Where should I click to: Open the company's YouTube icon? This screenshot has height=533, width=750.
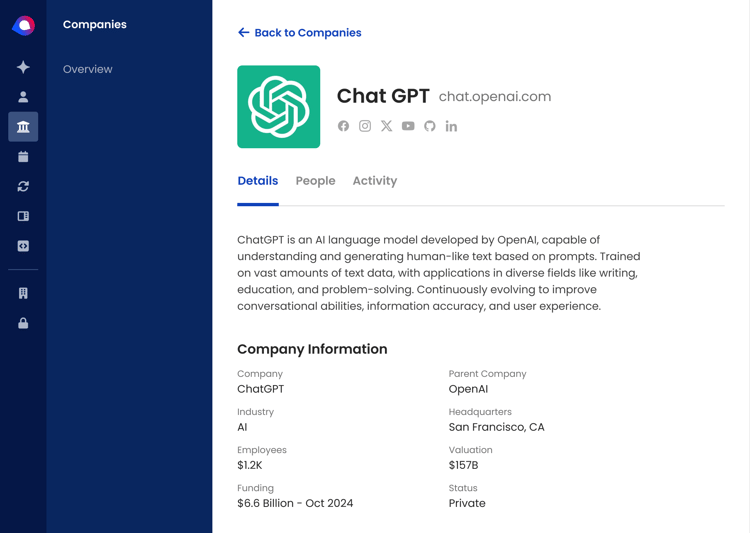click(408, 126)
